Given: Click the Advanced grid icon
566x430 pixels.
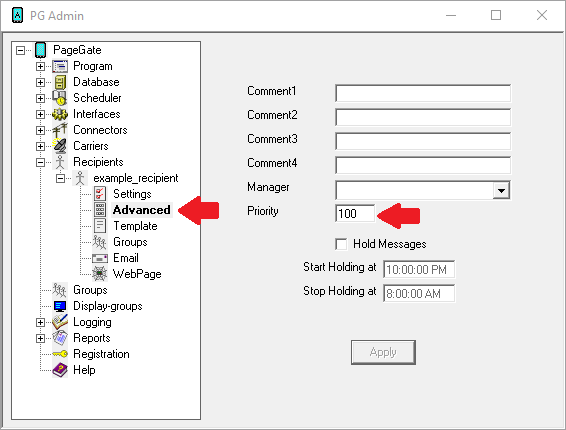Looking at the screenshot, I should [100, 210].
